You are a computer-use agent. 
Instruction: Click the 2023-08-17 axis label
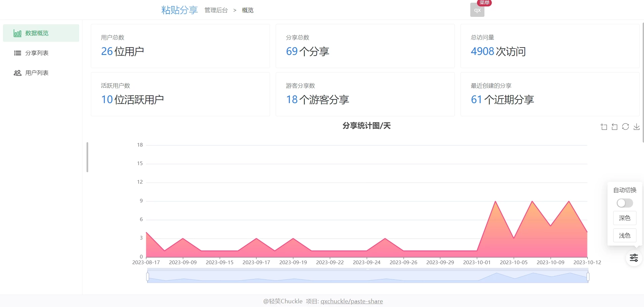click(x=146, y=262)
